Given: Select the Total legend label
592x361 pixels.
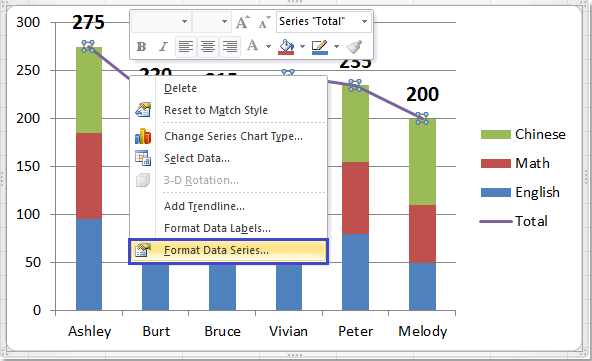Looking at the screenshot, I should coord(531,221).
